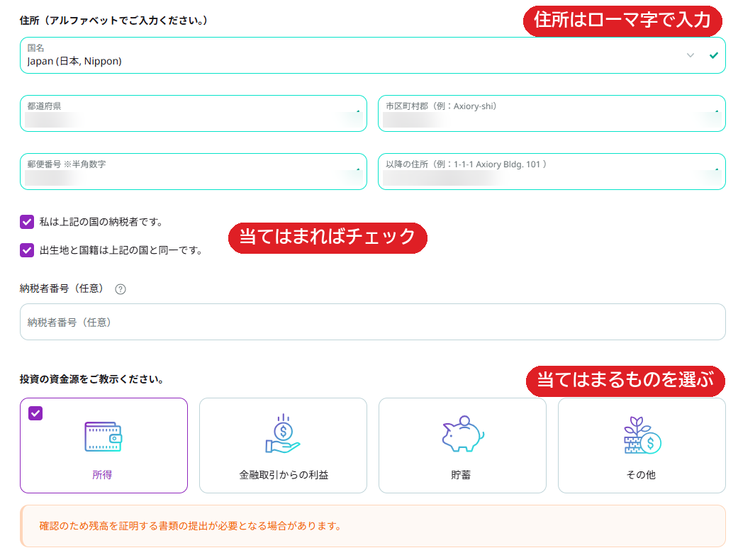Click the wallet icon for 所得
The height and width of the screenshot is (560, 738).
tap(103, 437)
